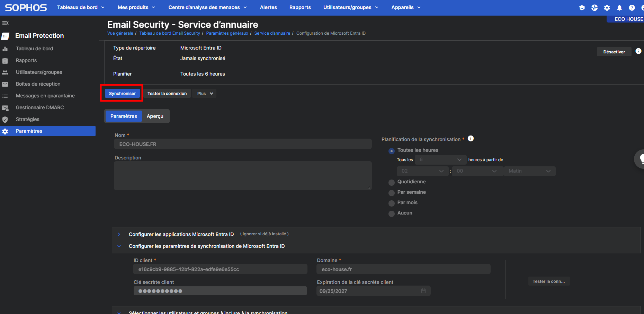The image size is (644, 314).
Task: Open the Matin period dropdown
Action: [530, 171]
